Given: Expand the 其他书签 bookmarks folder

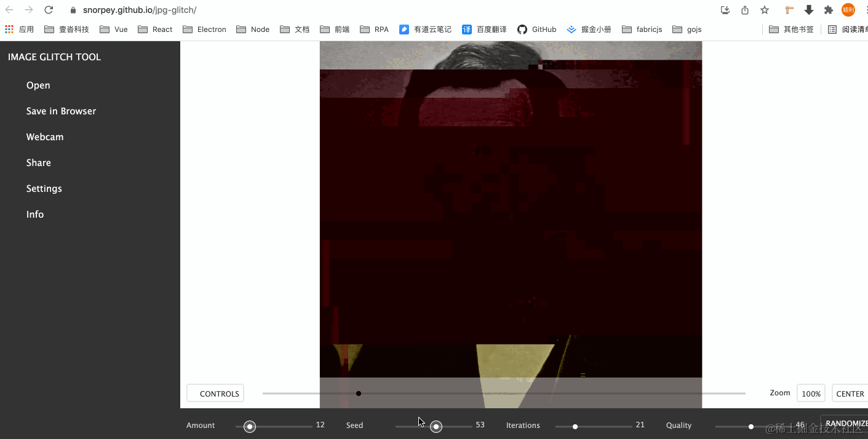Looking at the screenshot, I should click(x=791, y=29).
